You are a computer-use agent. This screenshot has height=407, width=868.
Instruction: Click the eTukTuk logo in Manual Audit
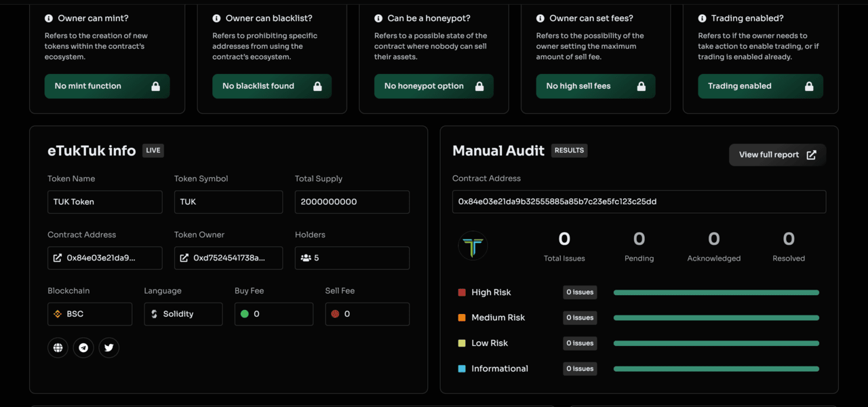pos(473,246)
